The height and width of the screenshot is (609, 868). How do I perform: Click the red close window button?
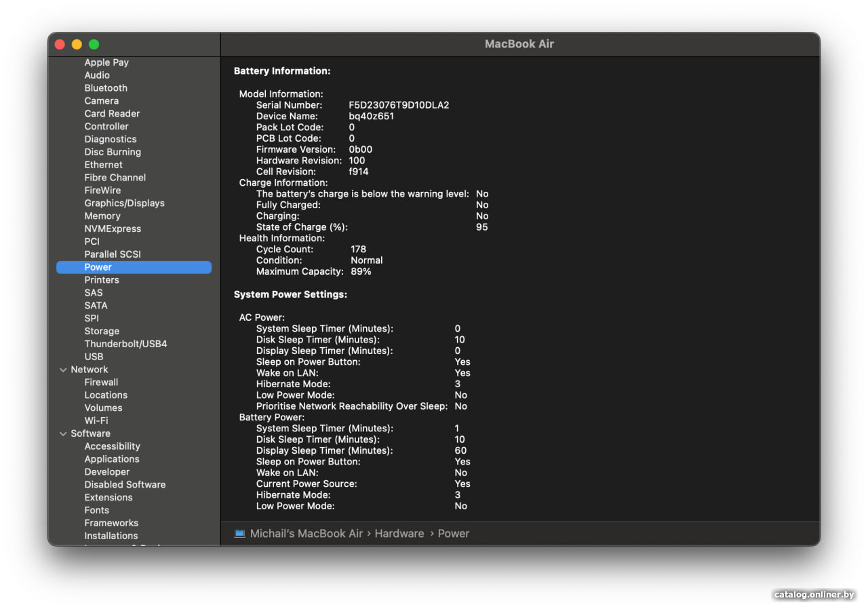(x=60, y=45)
